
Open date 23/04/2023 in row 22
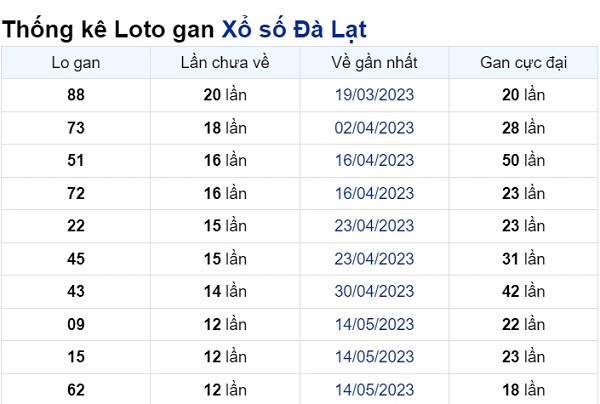point(374,226)
